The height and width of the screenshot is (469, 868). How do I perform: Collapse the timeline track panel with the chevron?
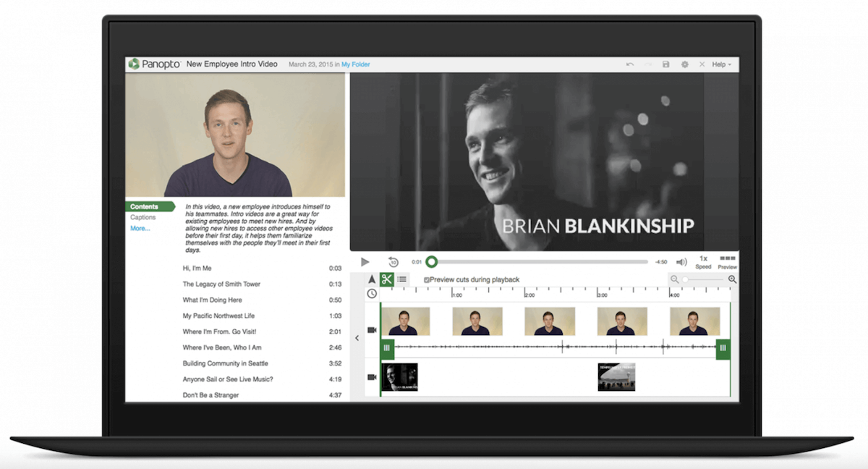click(357, 337)
